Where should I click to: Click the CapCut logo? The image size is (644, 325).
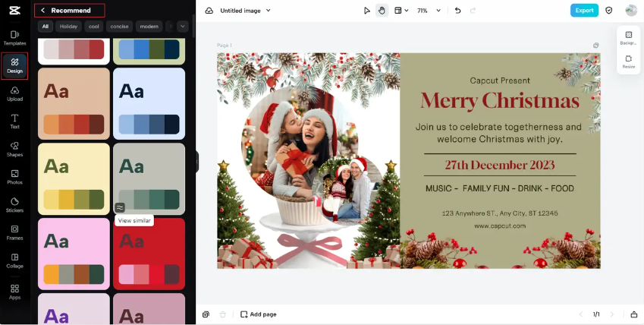pos(14,11)
